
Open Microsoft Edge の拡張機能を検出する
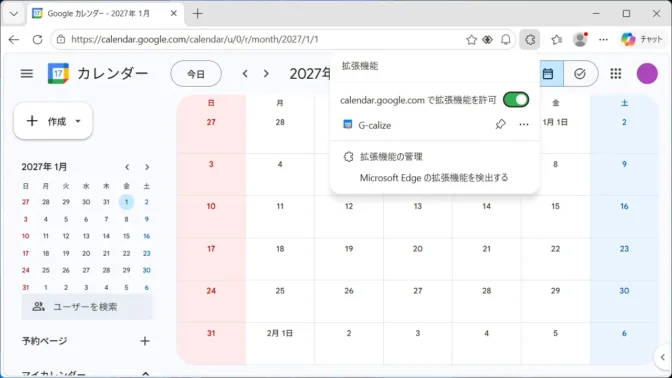434,177
